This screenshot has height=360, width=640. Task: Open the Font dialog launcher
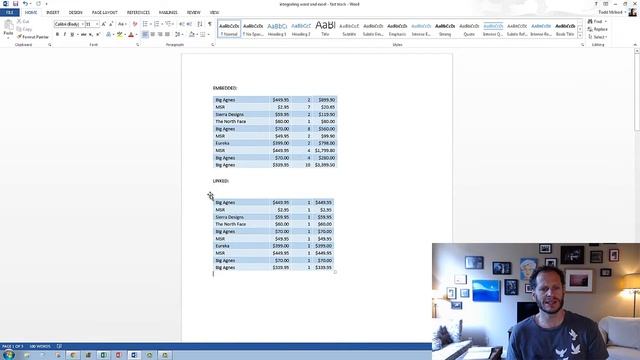(x=138, y=44)
